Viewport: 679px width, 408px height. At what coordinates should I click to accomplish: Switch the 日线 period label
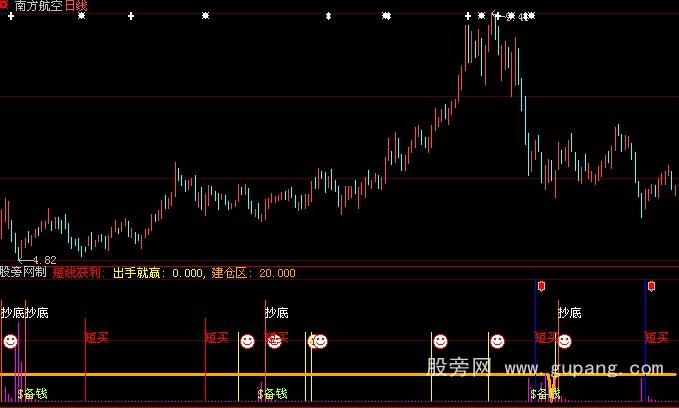click(x=77, y=6)
